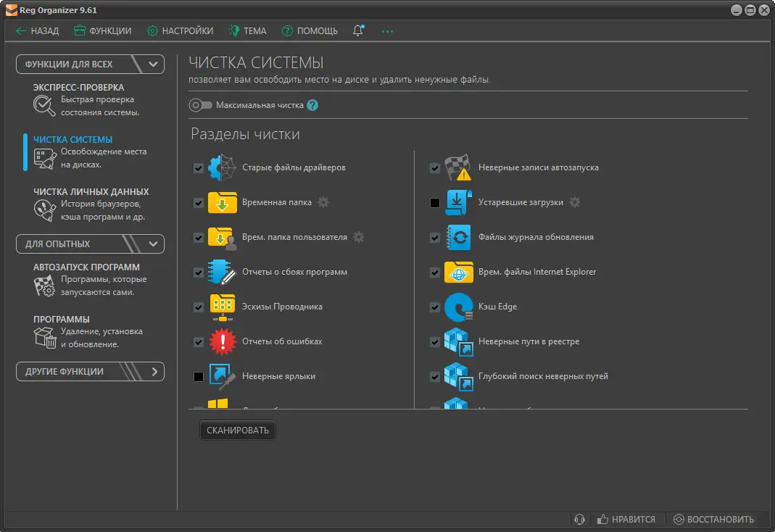Check the Устаревшие загрузки checkbox
The width and height of the screenshot is (775, 532).
pos(435,203)
